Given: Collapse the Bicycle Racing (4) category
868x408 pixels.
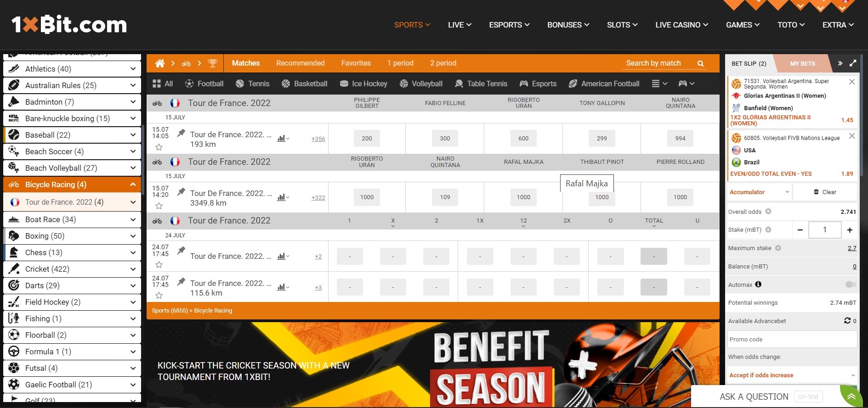Looking at the screenshot, I should pyautogui.click(x=72, y=184).
